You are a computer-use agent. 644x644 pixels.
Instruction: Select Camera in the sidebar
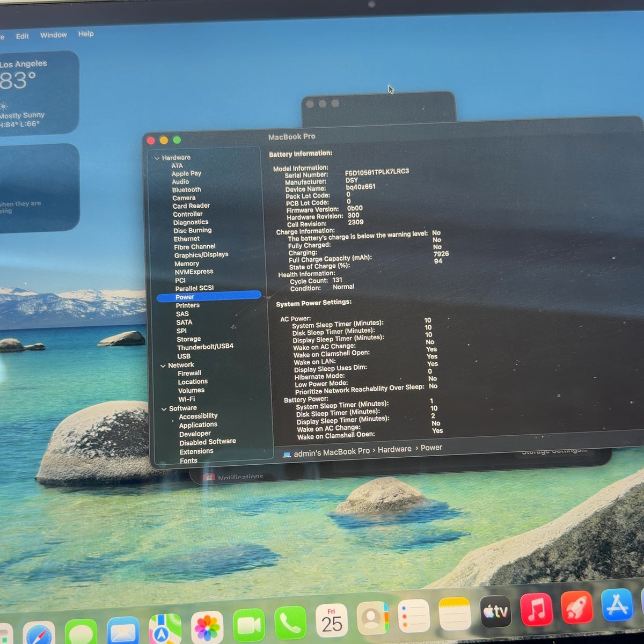(184, 198)
